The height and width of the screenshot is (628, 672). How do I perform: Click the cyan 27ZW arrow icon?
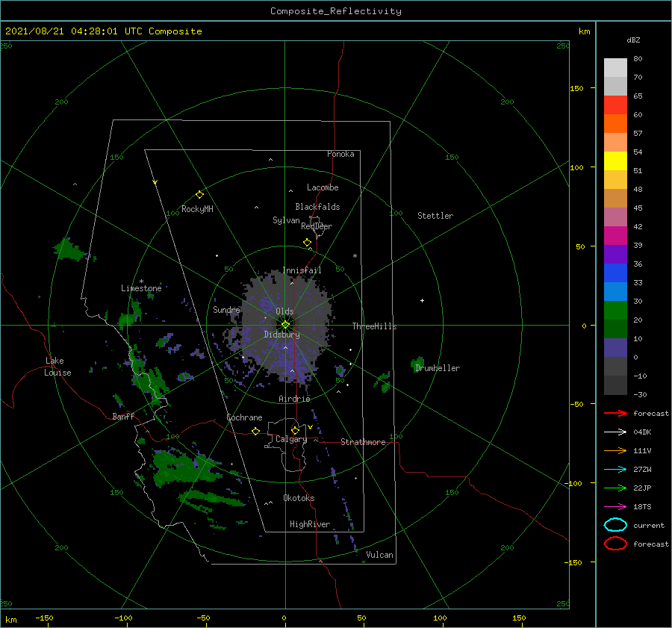click(615, 470)
